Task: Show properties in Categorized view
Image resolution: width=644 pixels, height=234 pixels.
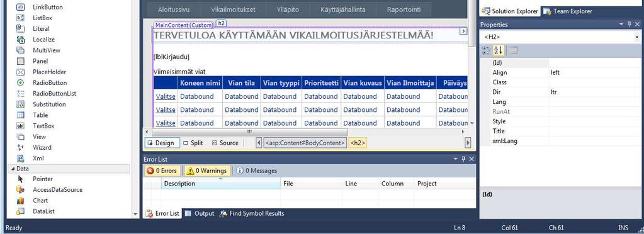Action: tap(486, 50)
